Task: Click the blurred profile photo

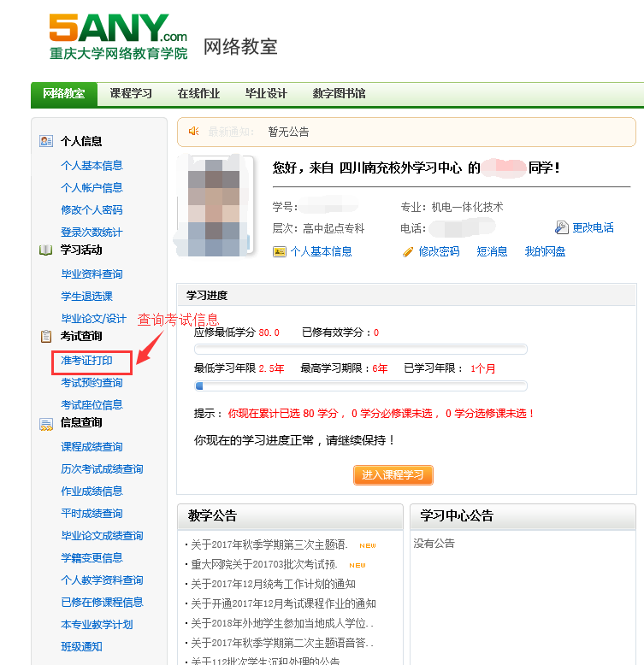Action: pos(214,206)
